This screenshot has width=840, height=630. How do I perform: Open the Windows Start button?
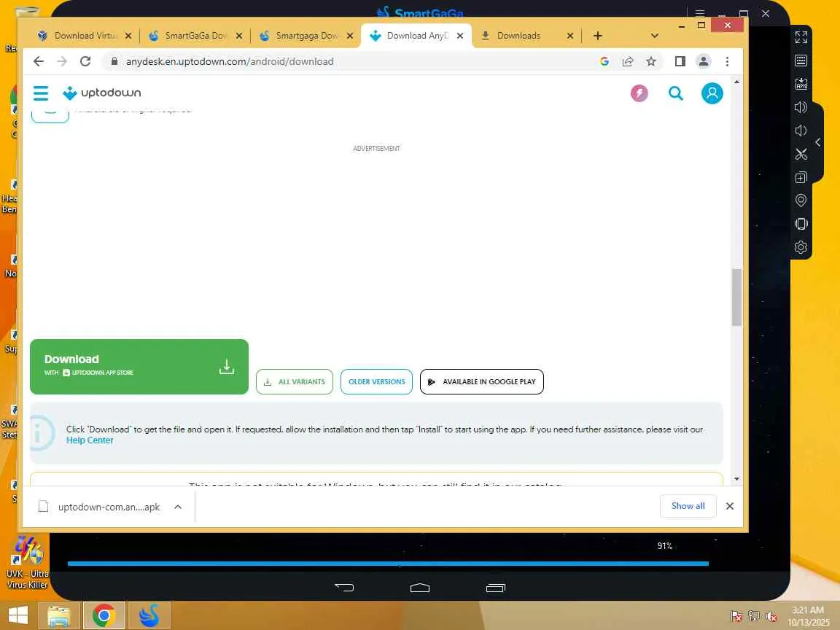click(x=18, y=615)
